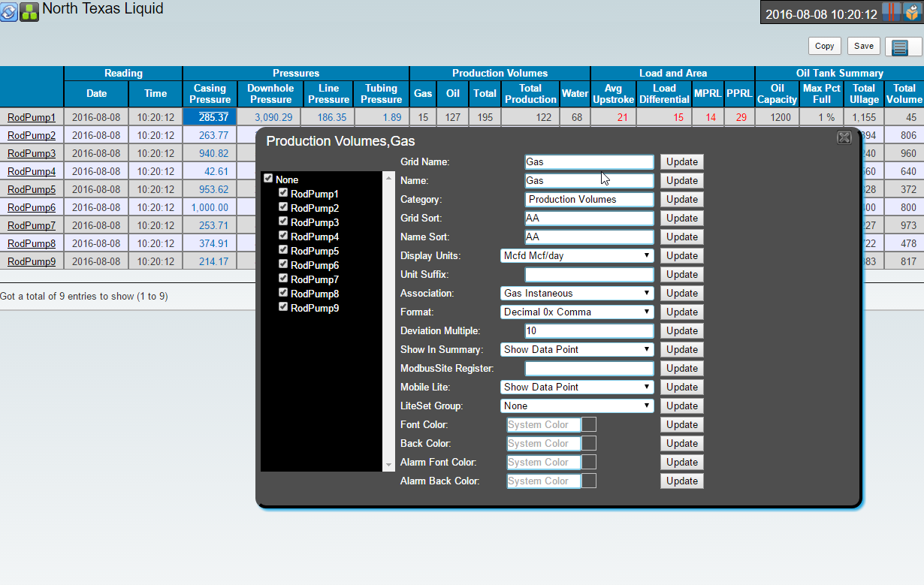Click Update next to Deviation Multiple

tap(681, 330)
